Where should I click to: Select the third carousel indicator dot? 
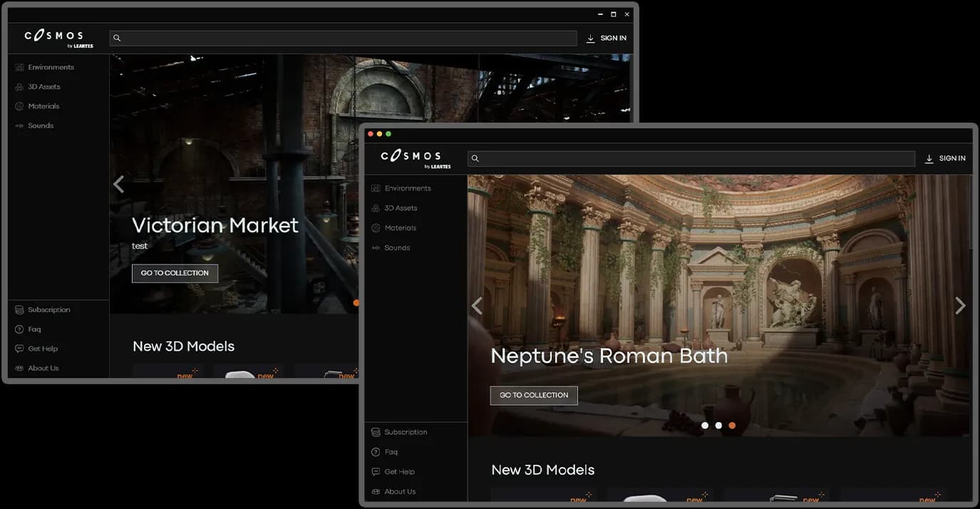(731, 425)
